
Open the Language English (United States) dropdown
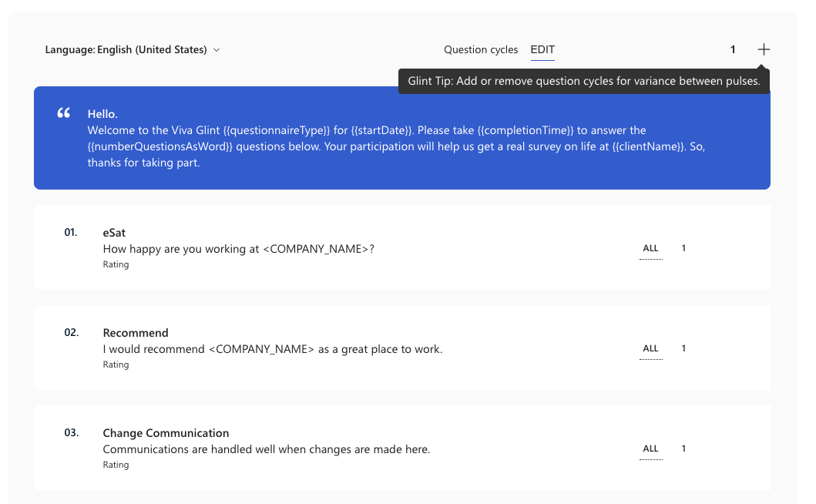click(x=133, y=49)
